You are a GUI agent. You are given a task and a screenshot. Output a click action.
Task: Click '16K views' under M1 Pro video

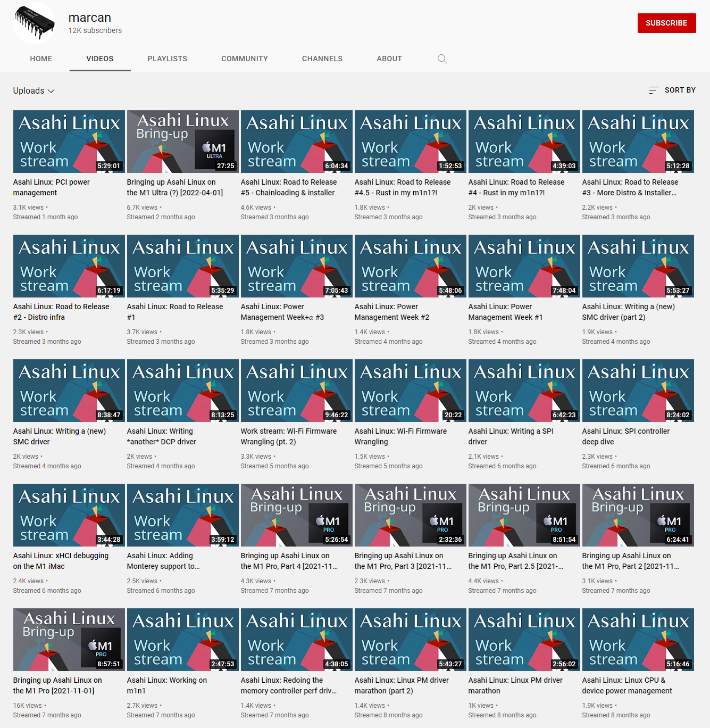tap(27, 706)
